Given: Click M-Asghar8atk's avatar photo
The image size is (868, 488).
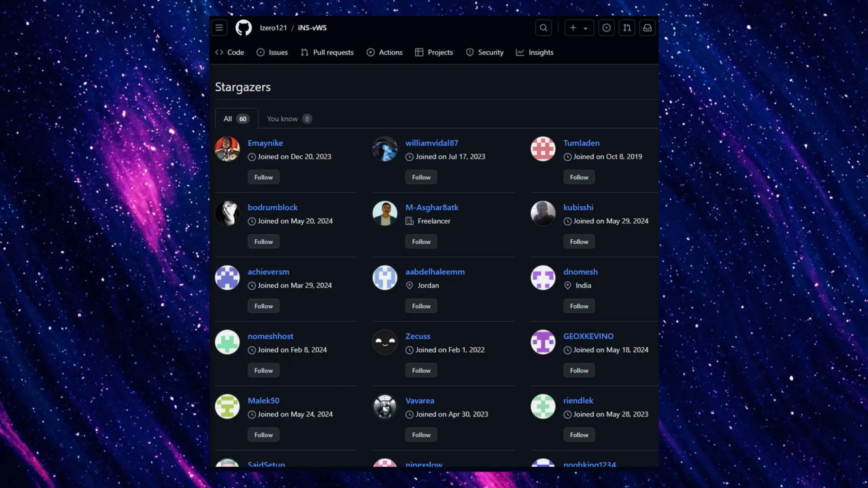Looking at the screenshot, I should pos(385,213).
